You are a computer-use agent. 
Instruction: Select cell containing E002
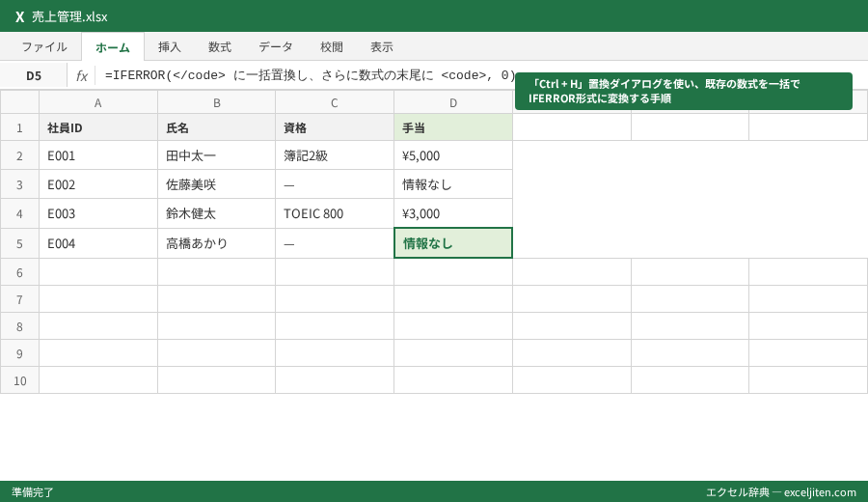[x=98, y=184]
